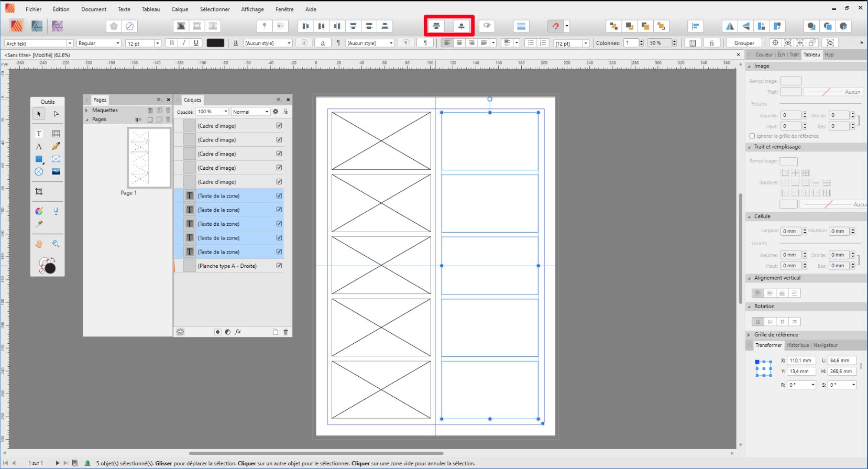
Task: Select the Pen tool
Action: pos(56,147)
